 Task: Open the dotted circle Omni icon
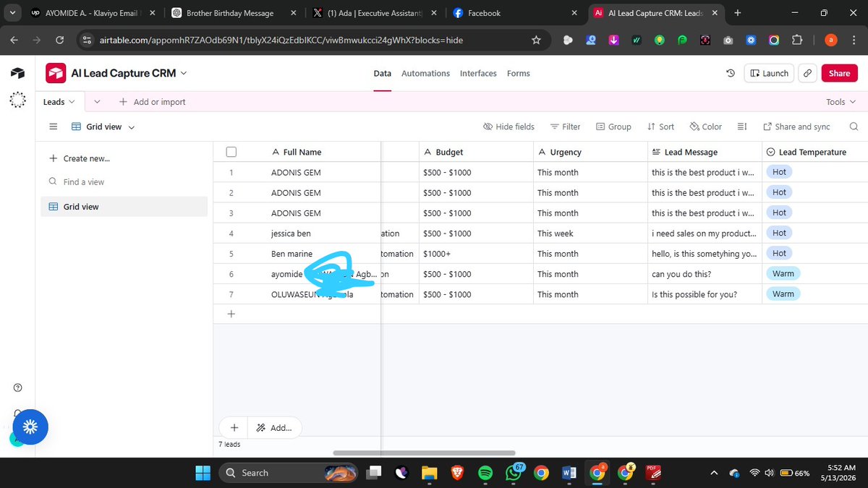(17, 100)
